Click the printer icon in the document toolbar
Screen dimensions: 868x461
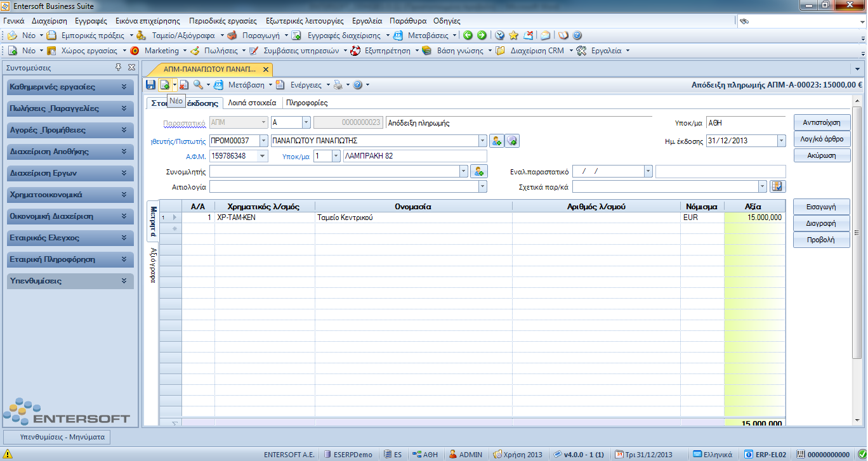[338, 84]
